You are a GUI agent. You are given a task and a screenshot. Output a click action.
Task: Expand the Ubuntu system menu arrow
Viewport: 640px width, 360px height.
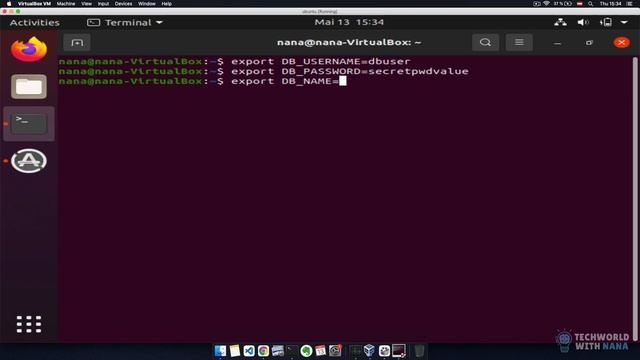[x=624, y=22]
